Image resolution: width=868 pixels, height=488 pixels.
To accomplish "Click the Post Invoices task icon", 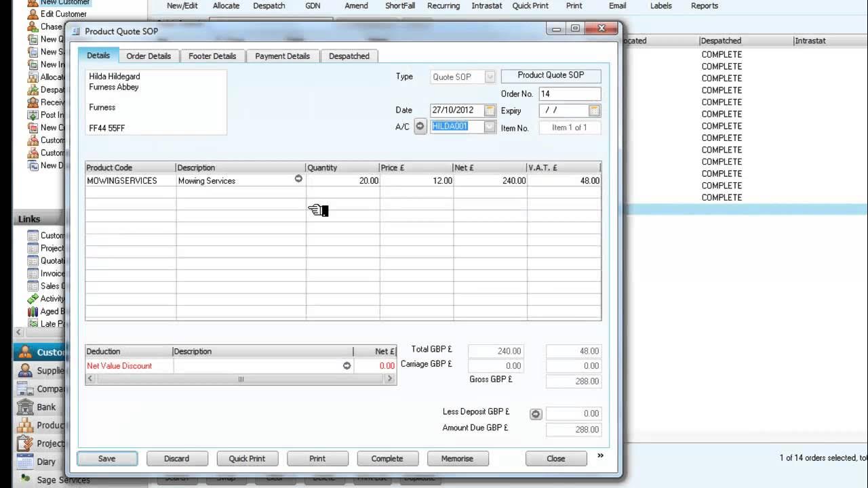I will click(33, 115).
